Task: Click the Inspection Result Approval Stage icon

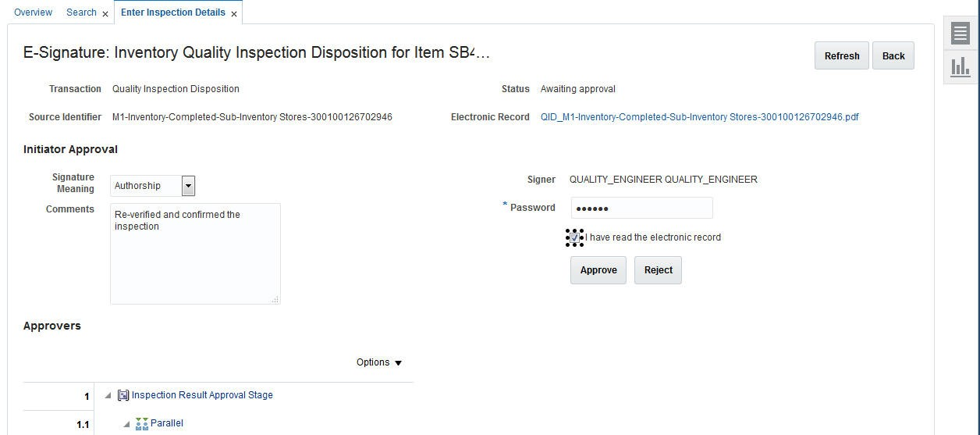Action: [123, 395]
